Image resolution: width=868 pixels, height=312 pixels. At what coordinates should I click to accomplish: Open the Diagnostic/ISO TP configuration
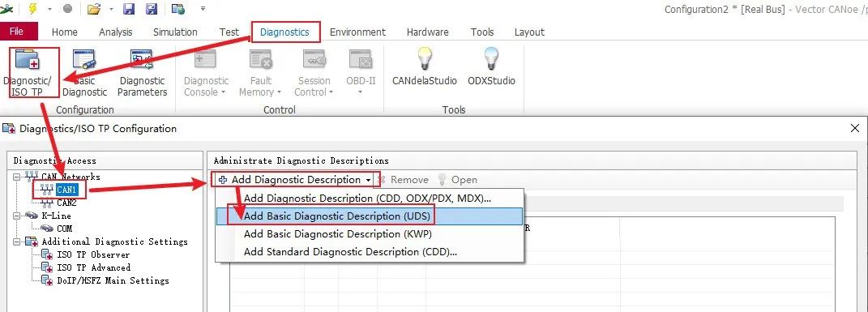click(27, 72)
